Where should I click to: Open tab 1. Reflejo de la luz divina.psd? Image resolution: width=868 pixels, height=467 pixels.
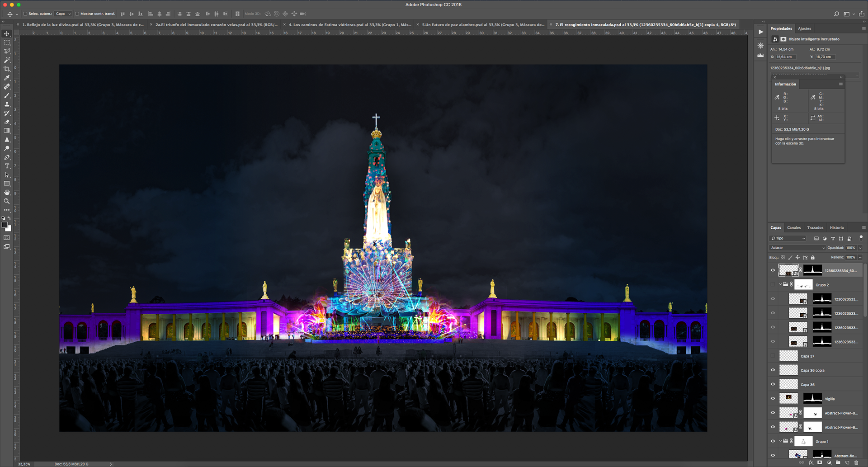(83, 25)
